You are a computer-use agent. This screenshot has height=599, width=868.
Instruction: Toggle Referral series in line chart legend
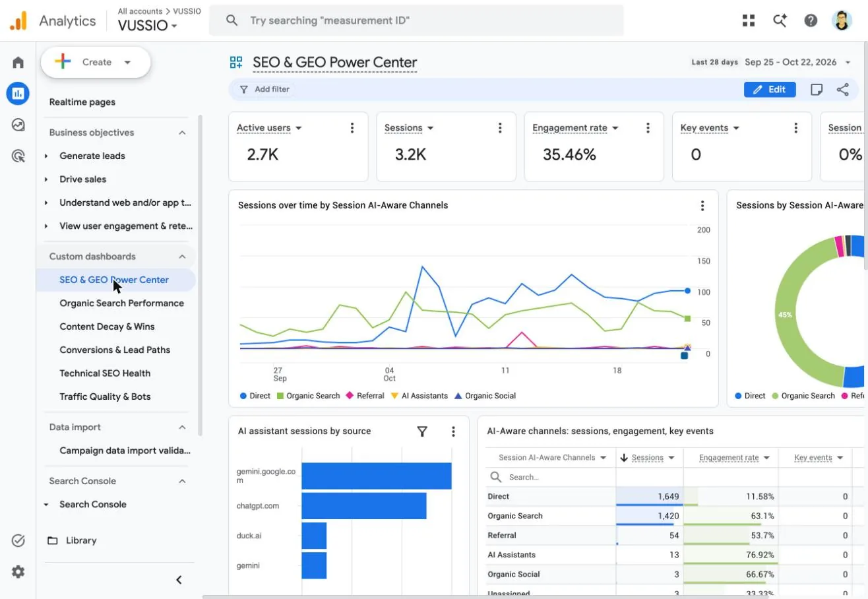(365, 396)
